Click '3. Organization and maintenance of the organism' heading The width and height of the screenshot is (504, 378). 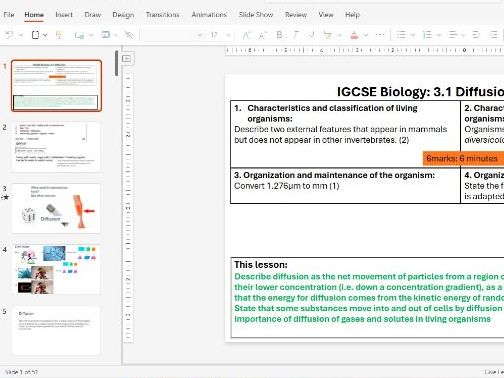click(334, 175)
